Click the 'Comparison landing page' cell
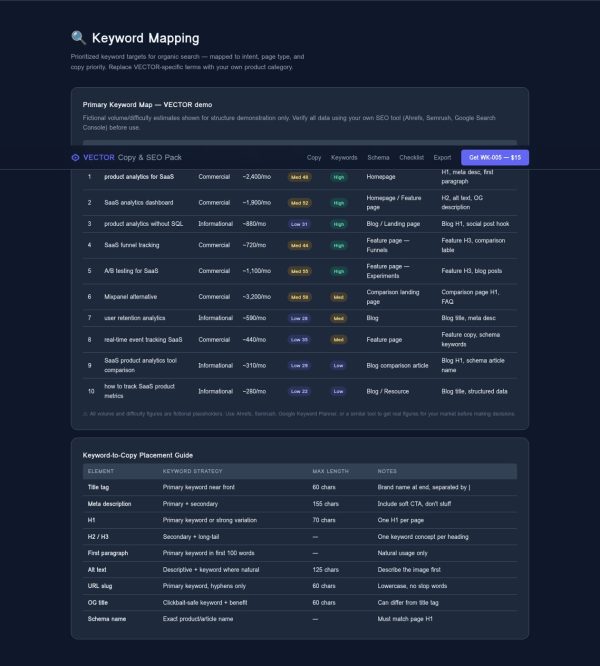Viewport: 600px width, 666px height. 393,297
